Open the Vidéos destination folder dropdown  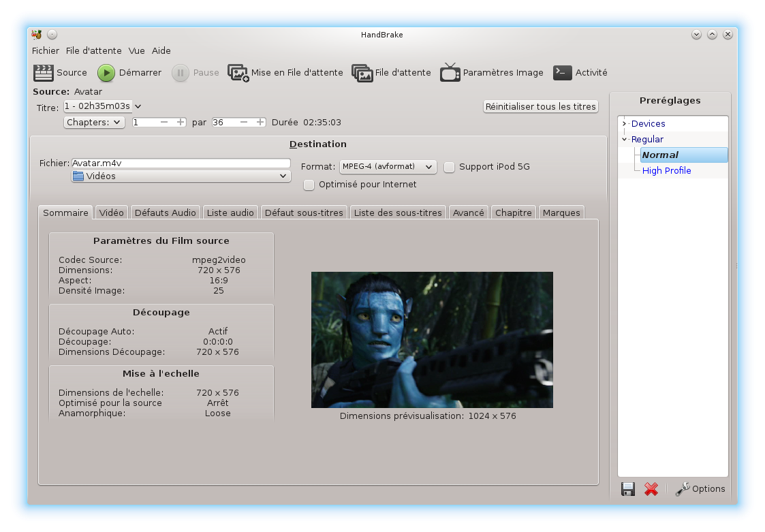(181, 176)
